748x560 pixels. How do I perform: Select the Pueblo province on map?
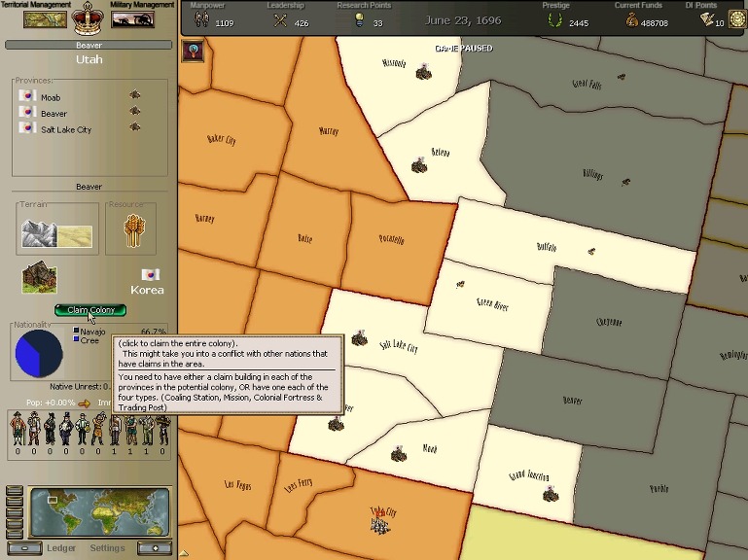(659, 488)
